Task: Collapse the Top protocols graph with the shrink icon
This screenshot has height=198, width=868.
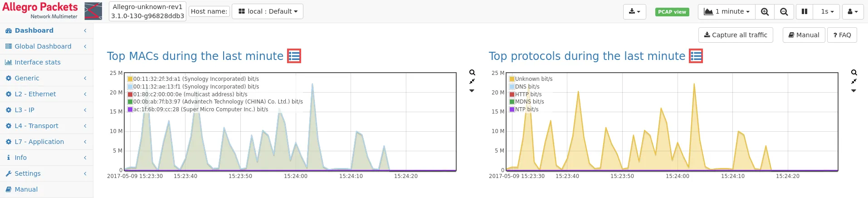Action: tap(854, 81)
